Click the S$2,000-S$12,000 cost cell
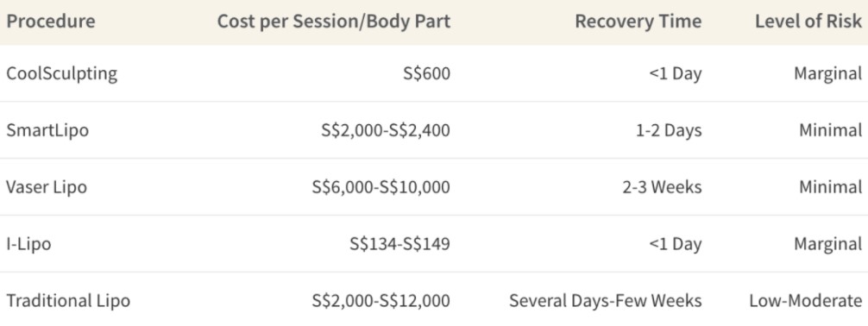The height and width of the screenshot is (326, 868). pos(381,300)
